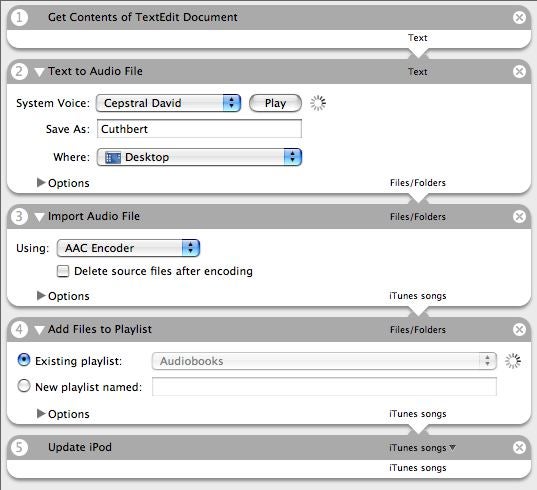Viewport: 537px width, 490px height.
Task: Remove the Text to Audio File action
Action: point(519,71)
